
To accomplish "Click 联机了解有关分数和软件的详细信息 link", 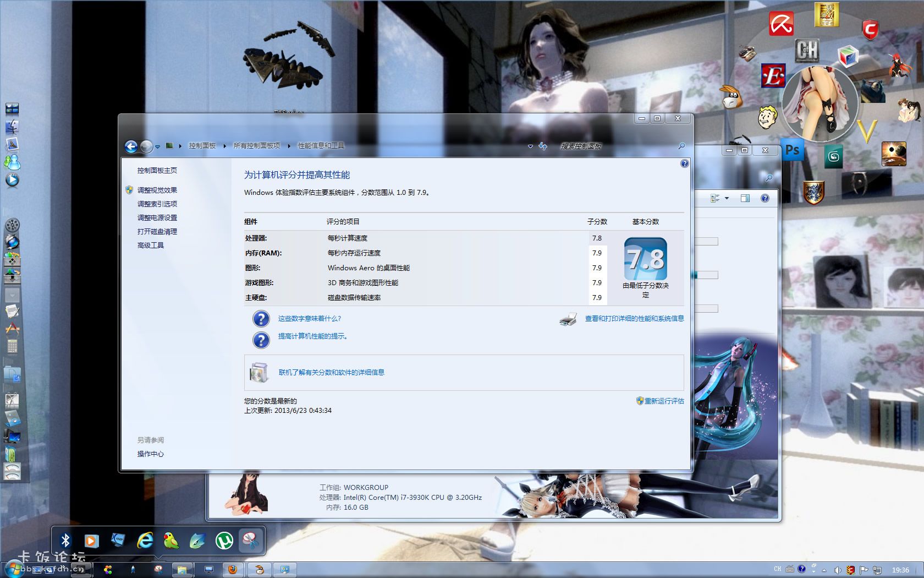I will pyautogui.click(x=332, y=372).
